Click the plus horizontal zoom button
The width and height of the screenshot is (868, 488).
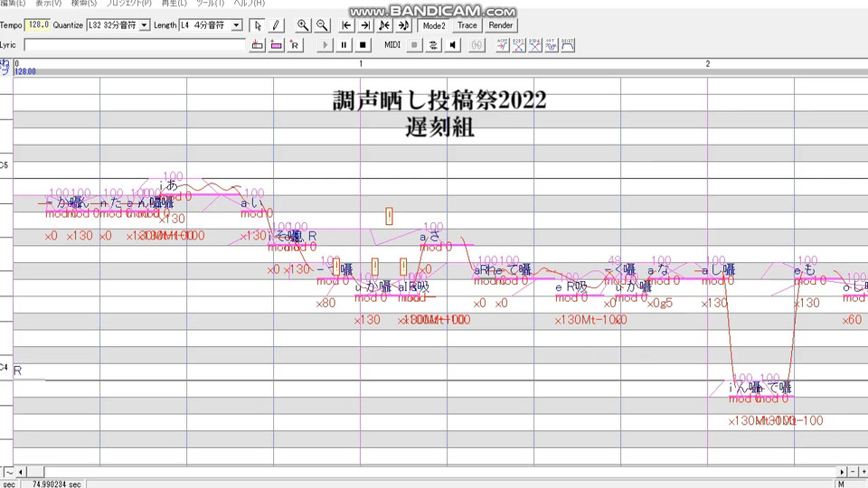click(863, 472)
